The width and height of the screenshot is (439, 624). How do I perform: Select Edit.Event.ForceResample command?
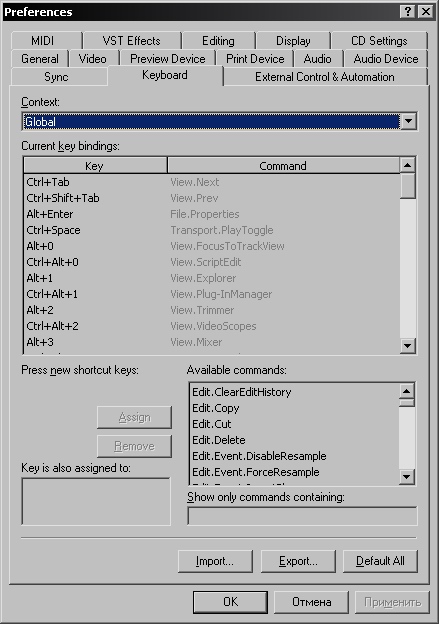pos(295,472)
